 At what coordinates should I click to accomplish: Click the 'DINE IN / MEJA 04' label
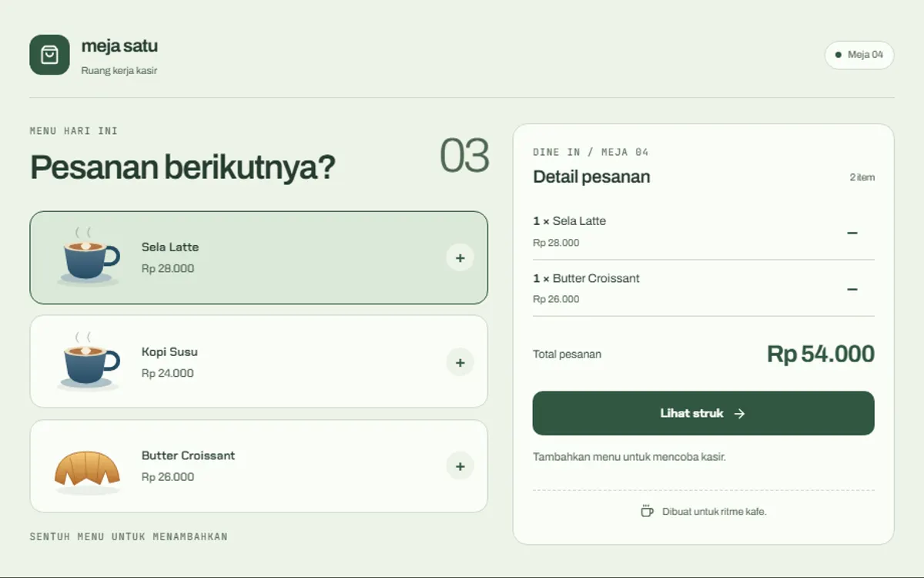pyautogui.click(x=591, y=153)
